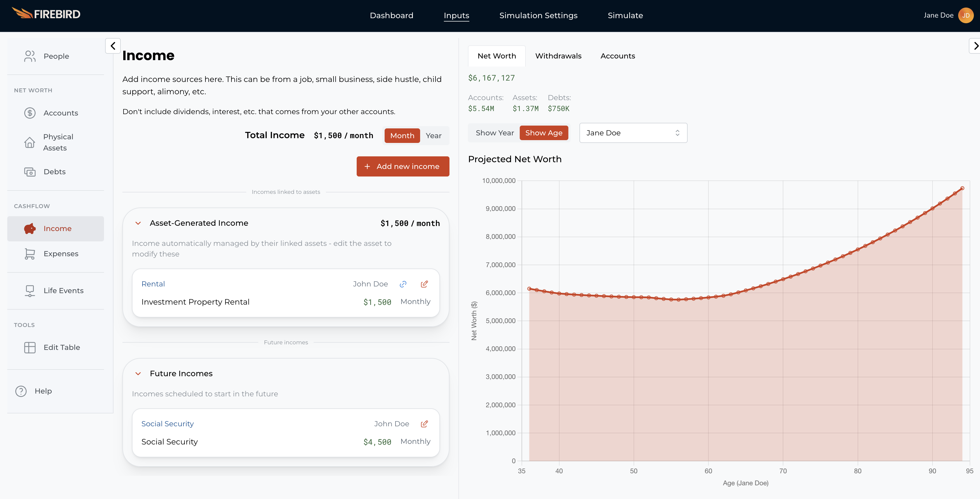Edit the Social Security income entry
The image size is (980, 499).
(424, 424)
